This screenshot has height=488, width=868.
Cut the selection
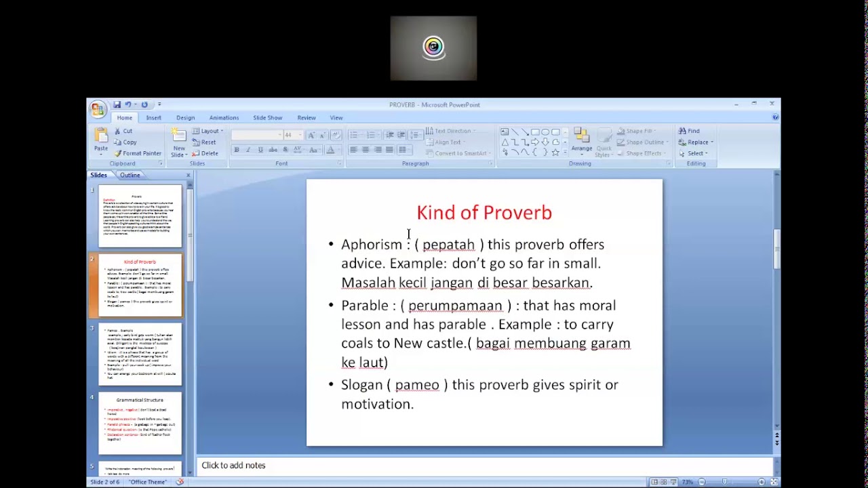point(123,131)
